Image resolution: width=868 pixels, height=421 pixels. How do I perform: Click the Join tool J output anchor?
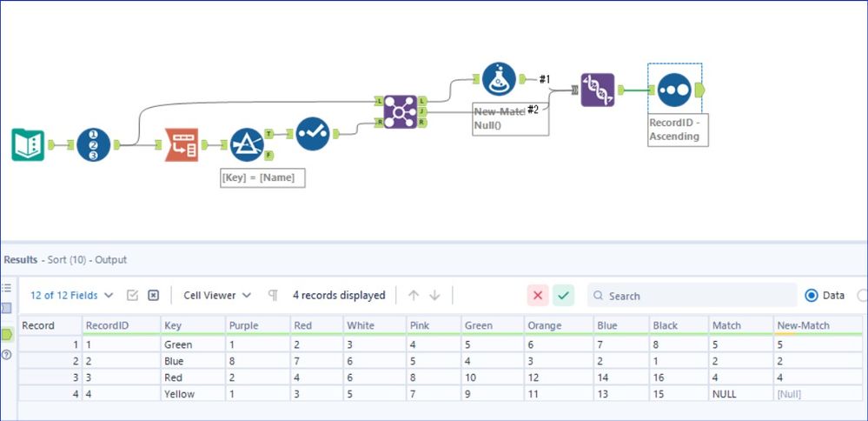(x=421, y=112)
